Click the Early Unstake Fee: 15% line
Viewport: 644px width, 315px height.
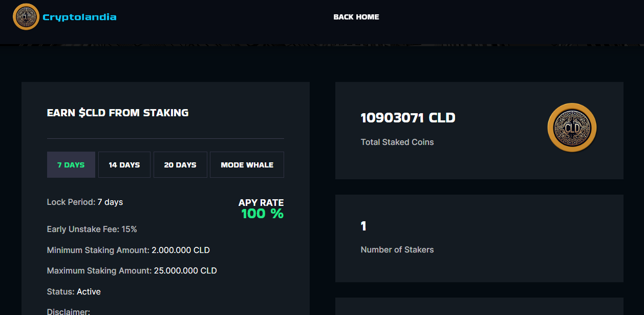click(x=92, y=229)
